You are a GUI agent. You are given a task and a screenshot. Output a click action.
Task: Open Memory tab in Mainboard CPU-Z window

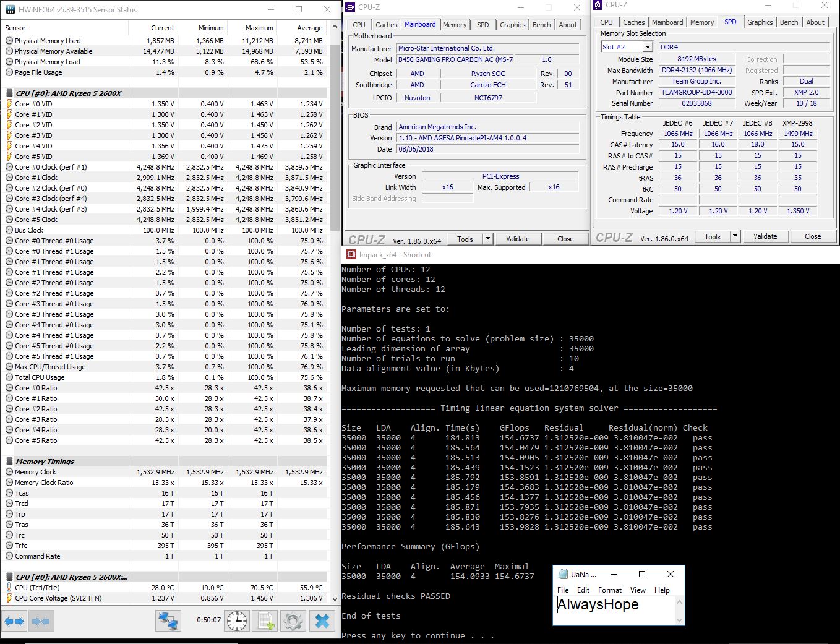pos(455,25)
